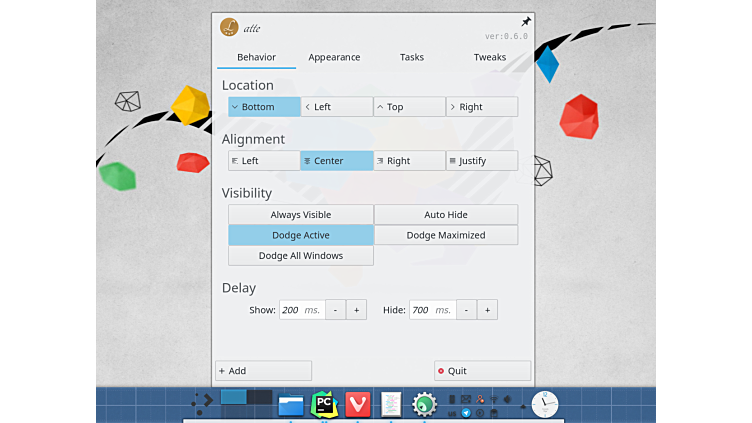Screen dimensions: 752x423
Task: Click the Telegram tray icon
Action: tap(466, 412)
